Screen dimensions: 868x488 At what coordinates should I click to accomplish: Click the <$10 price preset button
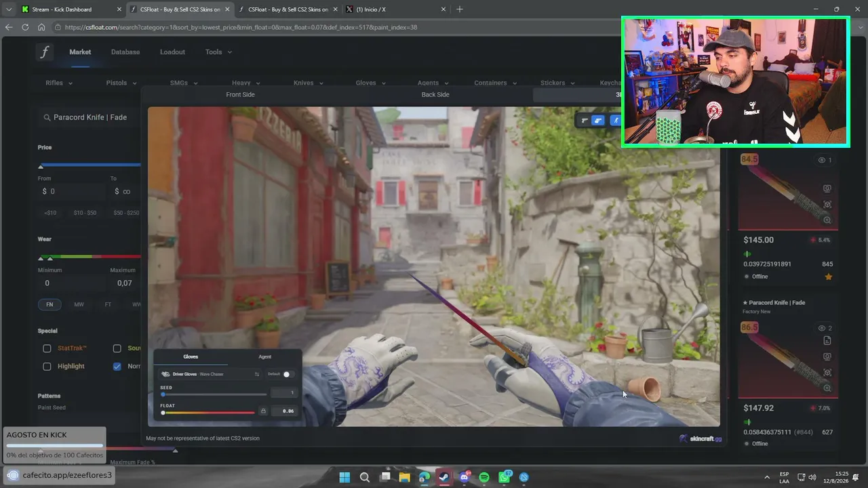point(50,213)
